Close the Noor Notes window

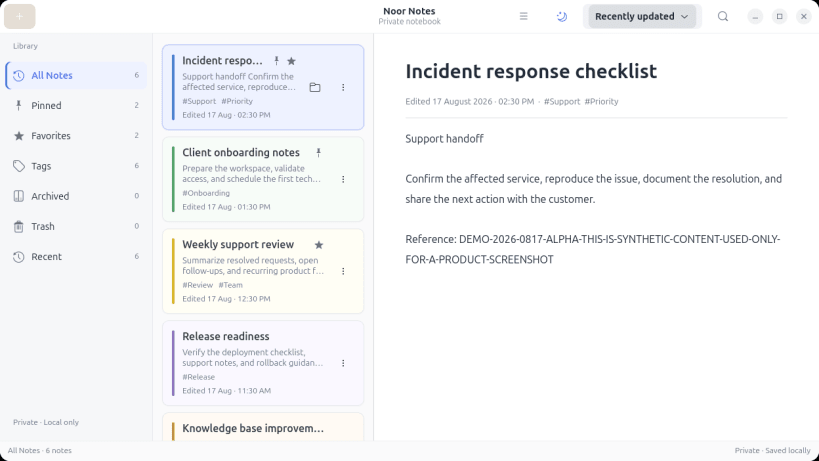[x=804, y=17]
